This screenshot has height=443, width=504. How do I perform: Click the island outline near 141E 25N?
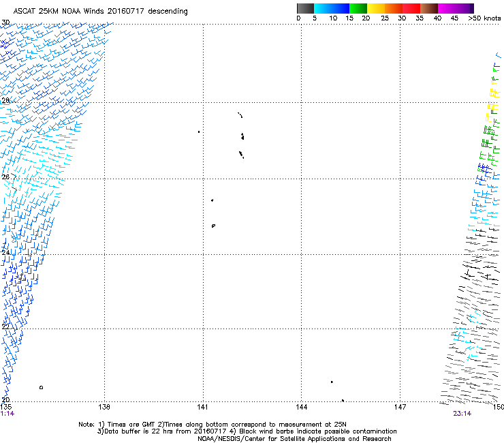(213, 226)
